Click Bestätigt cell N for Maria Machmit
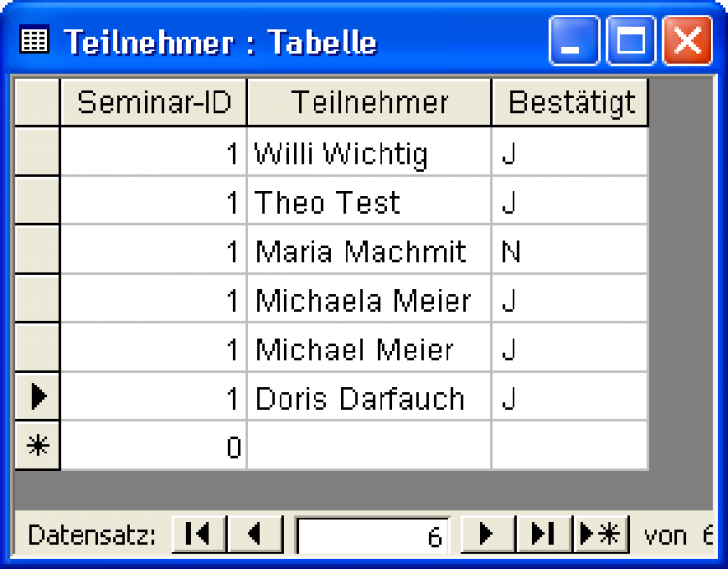Image resolution: width=728 pixels, height=569 pixels. point(571,251)
